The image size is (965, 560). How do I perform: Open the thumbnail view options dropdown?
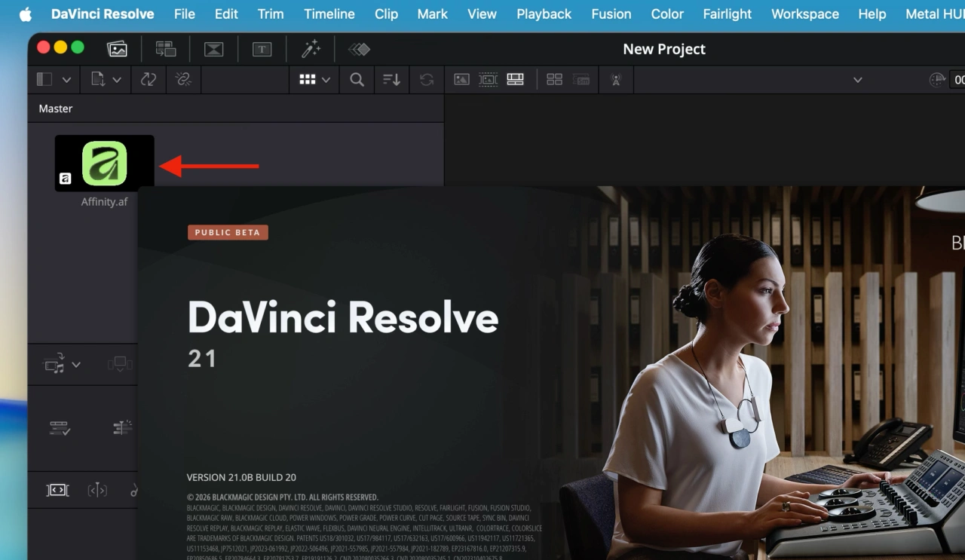(x=326, y=79)
